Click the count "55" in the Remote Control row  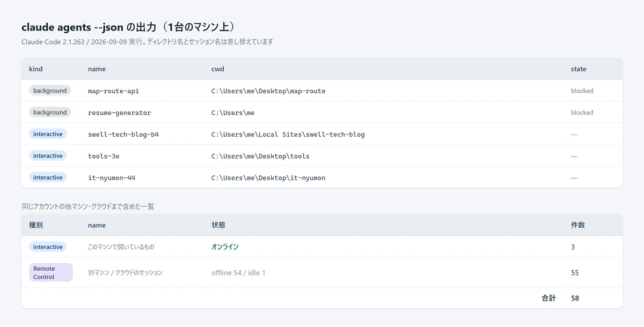tap(575, 273)
